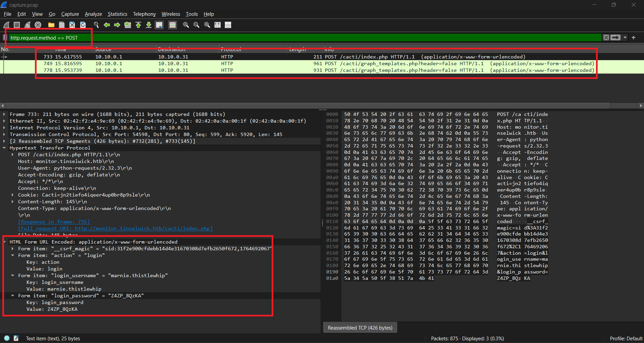Open capture options gear icon
This screenshot has width=644, height=343.
[38, 25]
